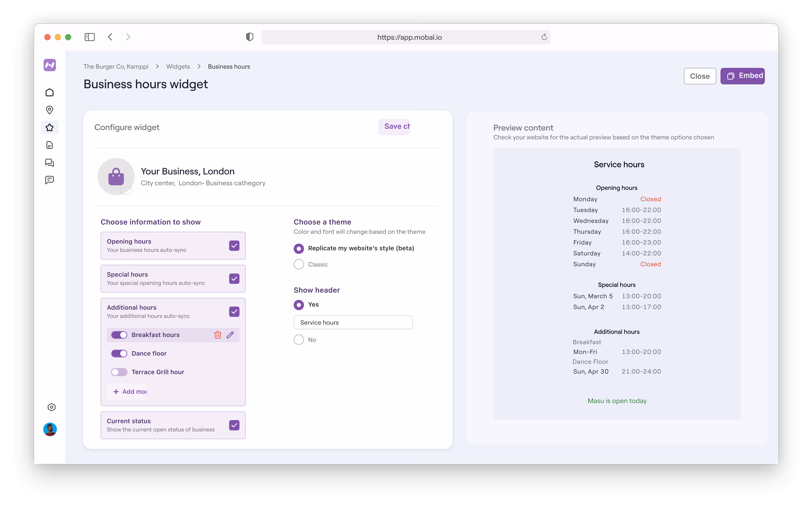Select Replicate my website's style radio
Viewport: 812px width, 508px height.
coord(299,248)
